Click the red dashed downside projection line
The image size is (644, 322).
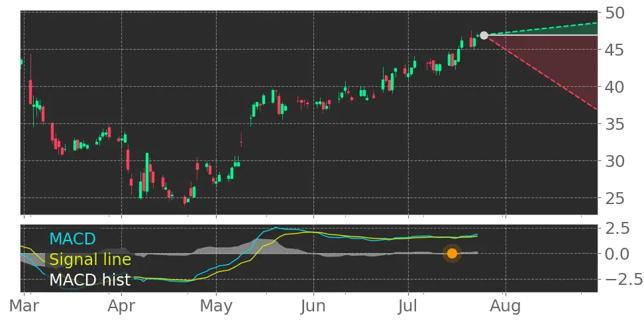(542, 73)
